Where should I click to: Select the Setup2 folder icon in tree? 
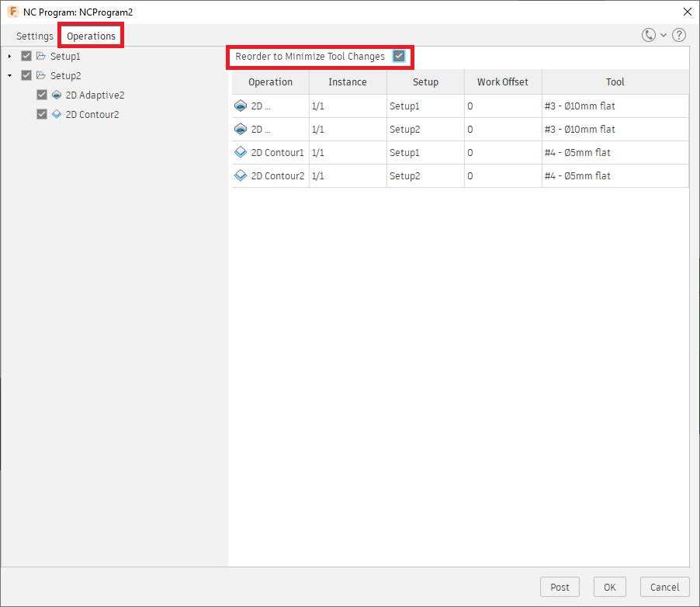tap(40, 75)
